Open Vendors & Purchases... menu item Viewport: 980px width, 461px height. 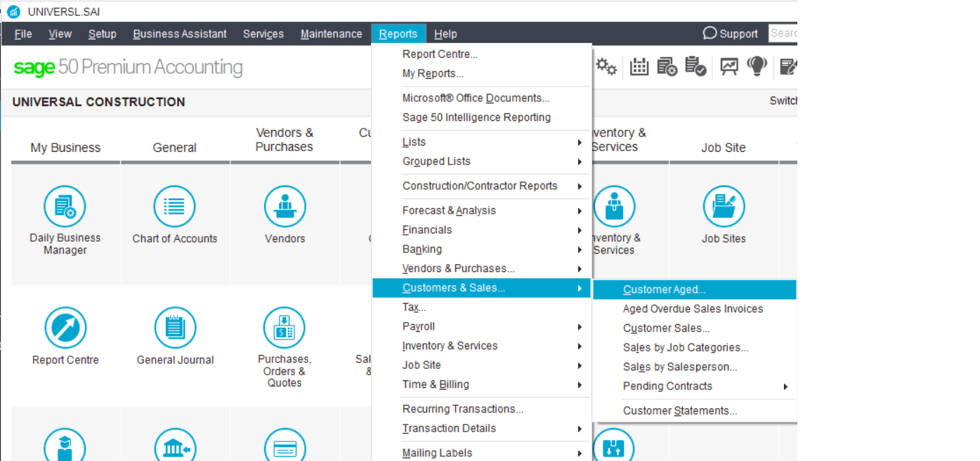[481, 268]
